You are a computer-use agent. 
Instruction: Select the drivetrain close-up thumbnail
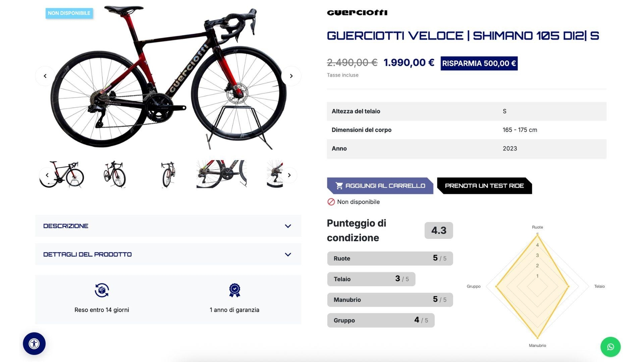[x=221, y=174]
